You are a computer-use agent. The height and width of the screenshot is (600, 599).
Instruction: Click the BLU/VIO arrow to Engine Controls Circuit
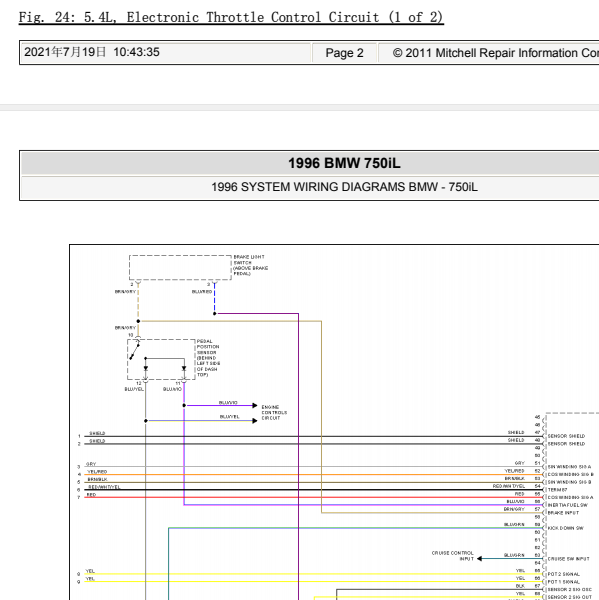click(220, 405)
